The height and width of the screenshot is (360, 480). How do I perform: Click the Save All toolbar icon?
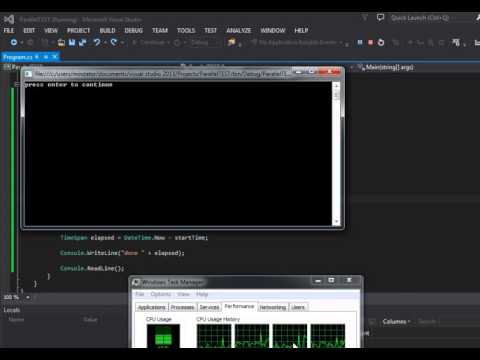pyautogui.click(x=82, y=42)
